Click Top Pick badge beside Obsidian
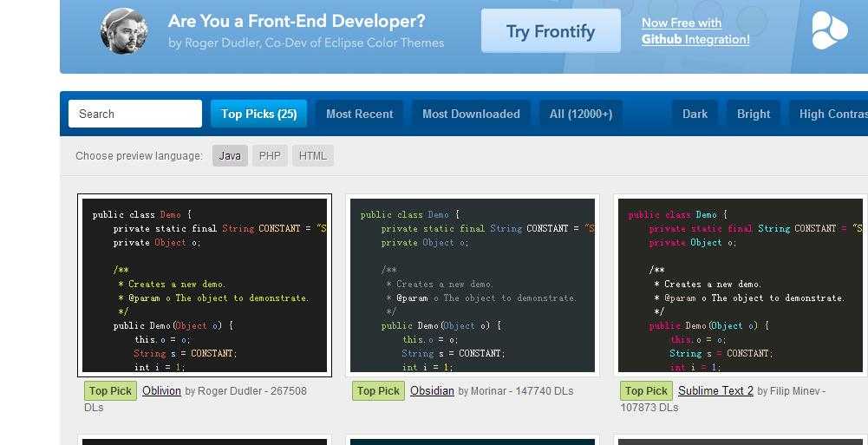The image size is (868, 445). click(x=378, y=390)
